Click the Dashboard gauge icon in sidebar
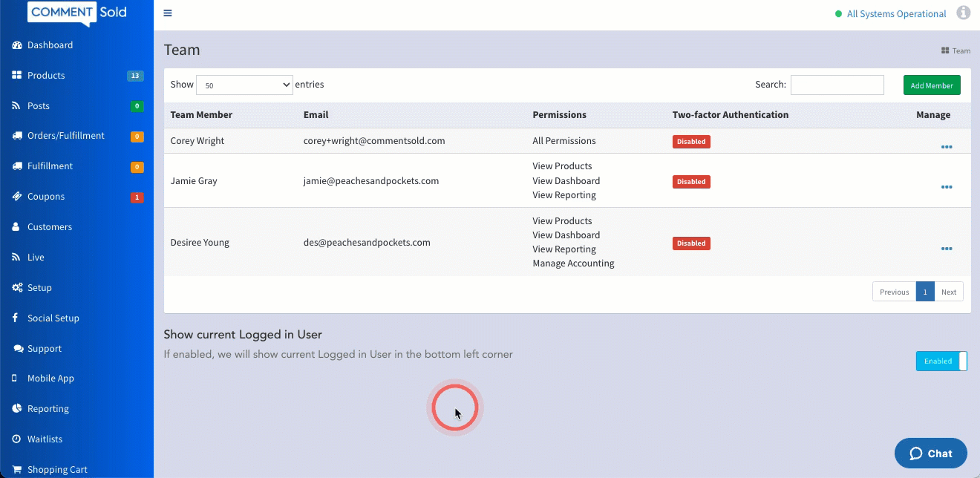 16,45
